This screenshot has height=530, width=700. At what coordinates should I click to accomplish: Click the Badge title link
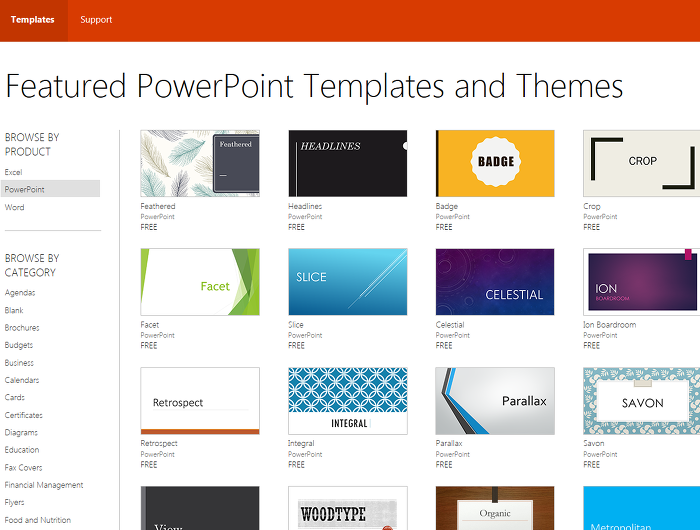(x=446, y=206)
